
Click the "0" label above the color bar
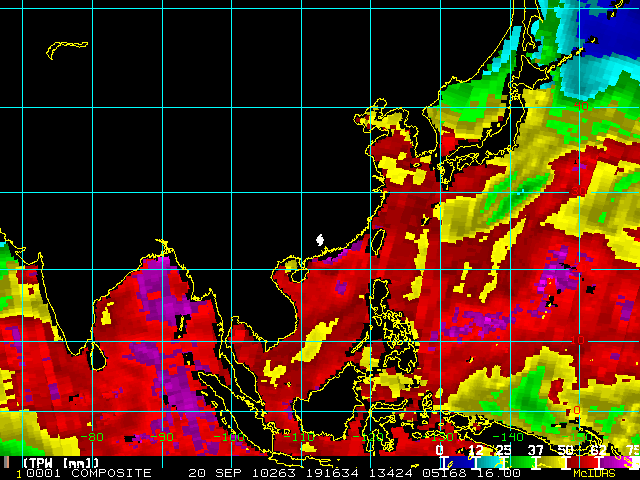(x=440, y=450)
